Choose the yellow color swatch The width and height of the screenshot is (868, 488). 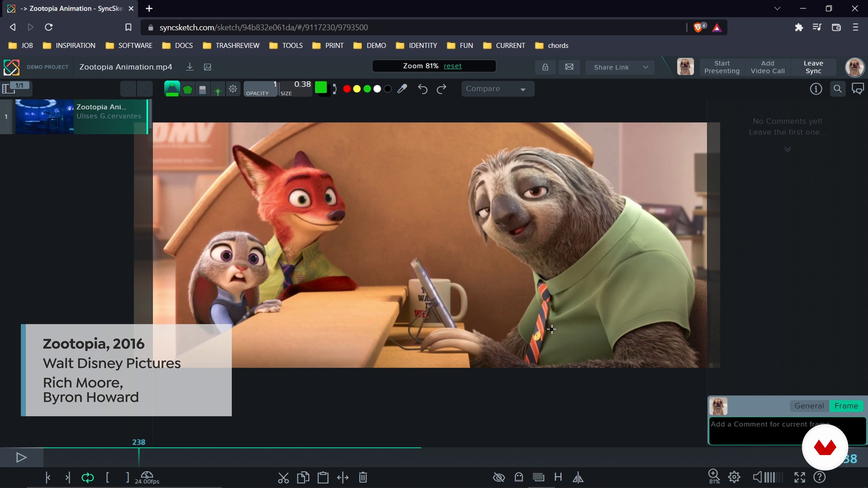point(357,89)
